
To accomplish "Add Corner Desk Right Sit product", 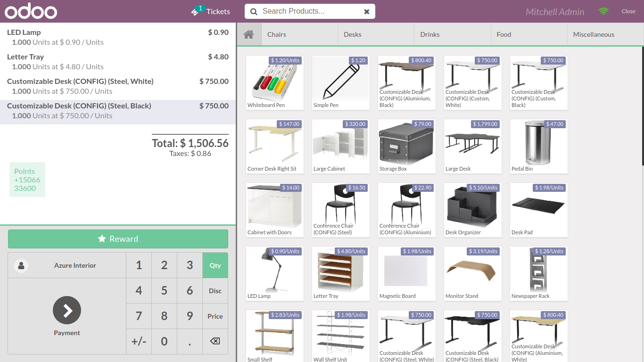I will pyautogui.click(x=275, y=147).
